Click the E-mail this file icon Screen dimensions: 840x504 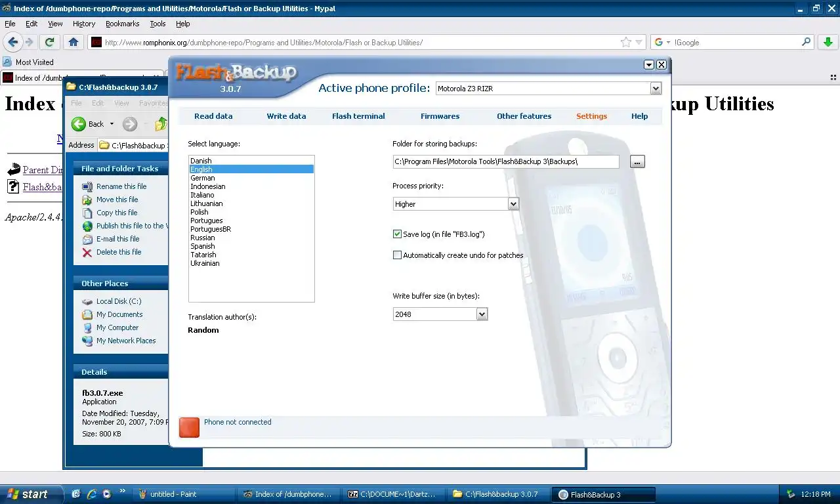(87, 239)
